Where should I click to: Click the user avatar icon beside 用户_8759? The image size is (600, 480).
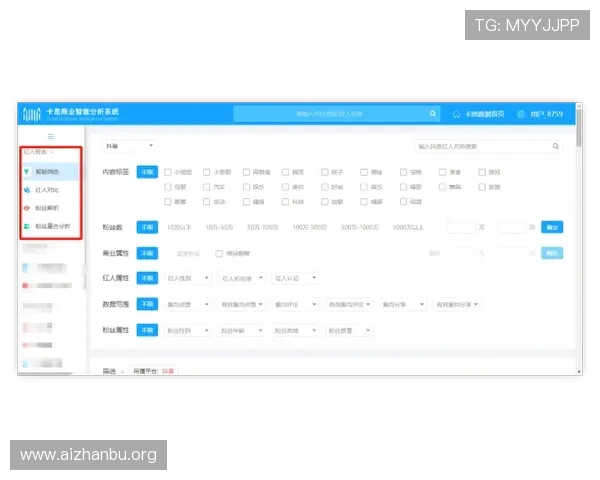pyautogui.click(x=521, y=114)
